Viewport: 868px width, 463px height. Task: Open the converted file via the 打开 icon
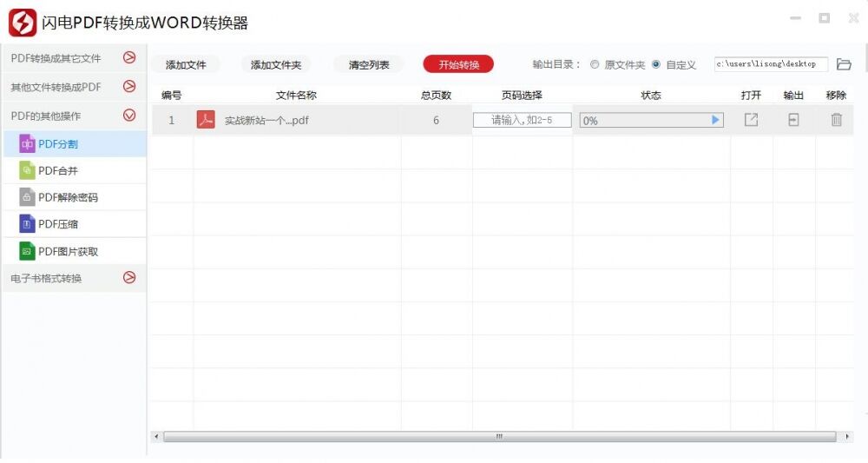coord(751,120)
